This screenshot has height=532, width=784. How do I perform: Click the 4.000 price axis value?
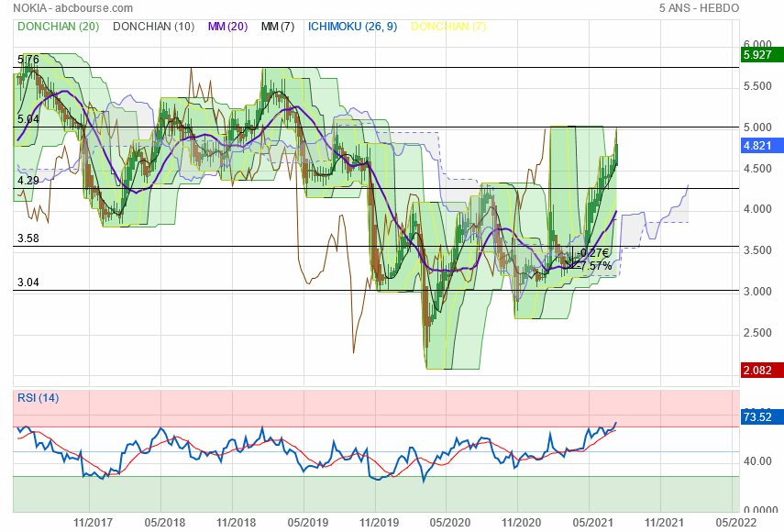(x=757, y=209)
